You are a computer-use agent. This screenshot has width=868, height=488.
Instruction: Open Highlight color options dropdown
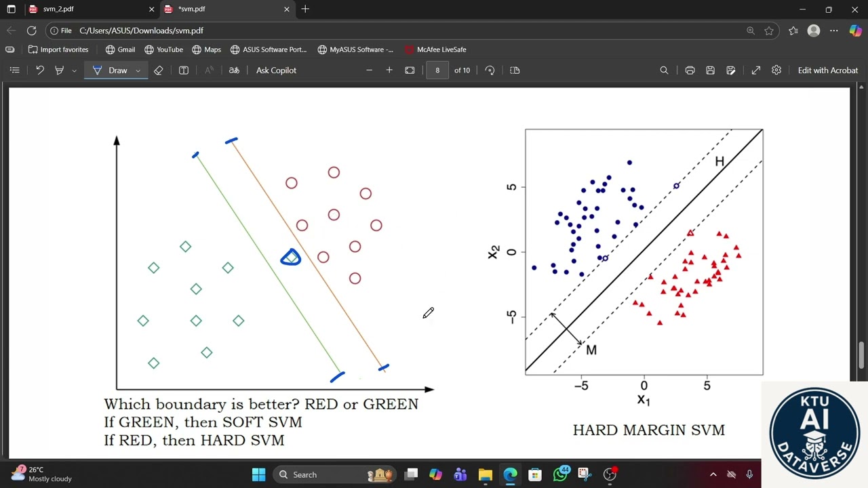point(74,70)
